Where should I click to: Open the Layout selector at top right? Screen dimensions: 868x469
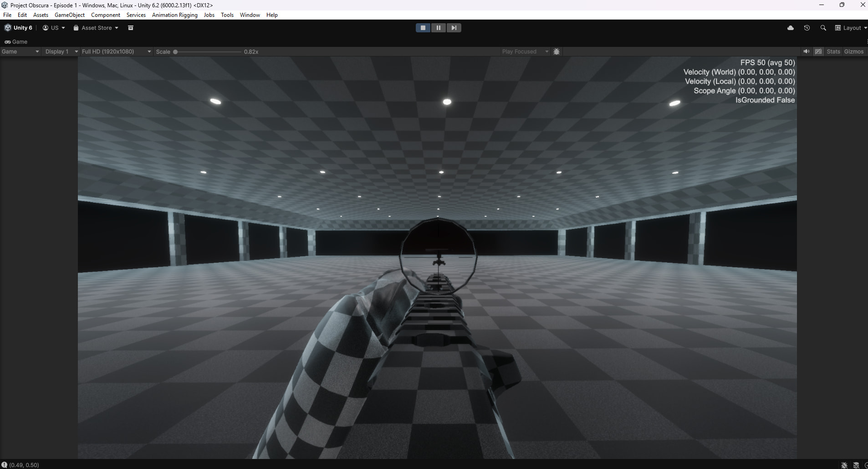tap(851, 27)
